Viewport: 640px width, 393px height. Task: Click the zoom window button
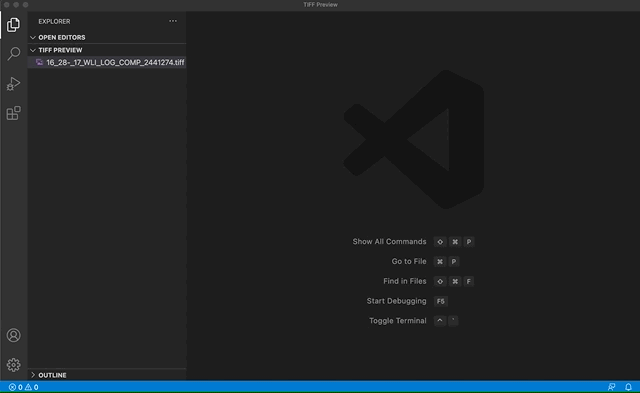[25, 5]
